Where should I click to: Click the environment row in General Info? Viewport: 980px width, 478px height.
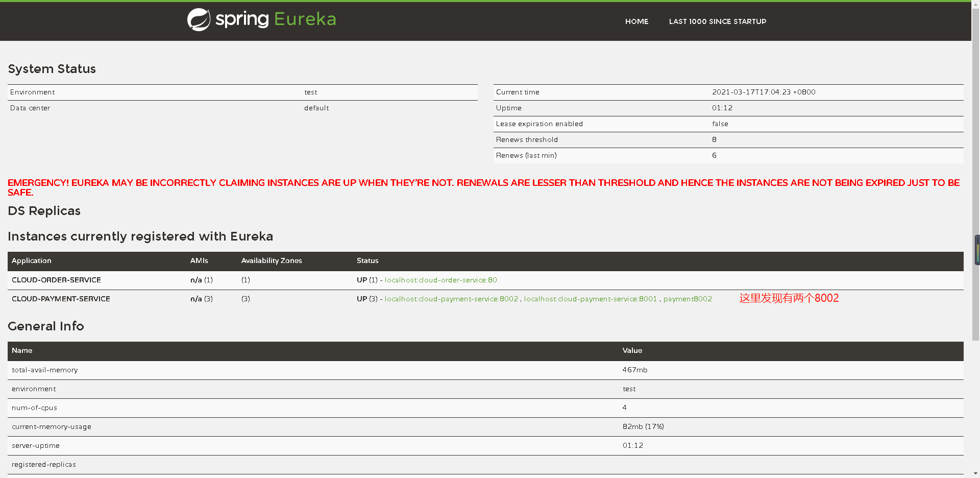point(485,389)
